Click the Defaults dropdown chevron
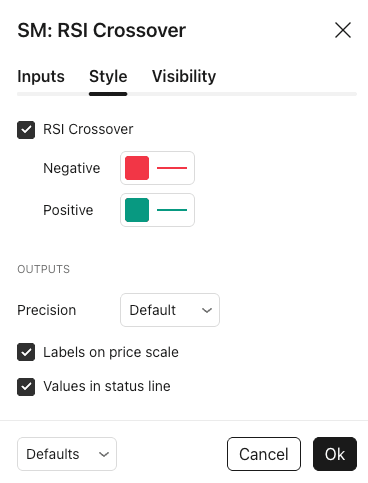This screenshot has height=483, width=368. coord(104,454)
